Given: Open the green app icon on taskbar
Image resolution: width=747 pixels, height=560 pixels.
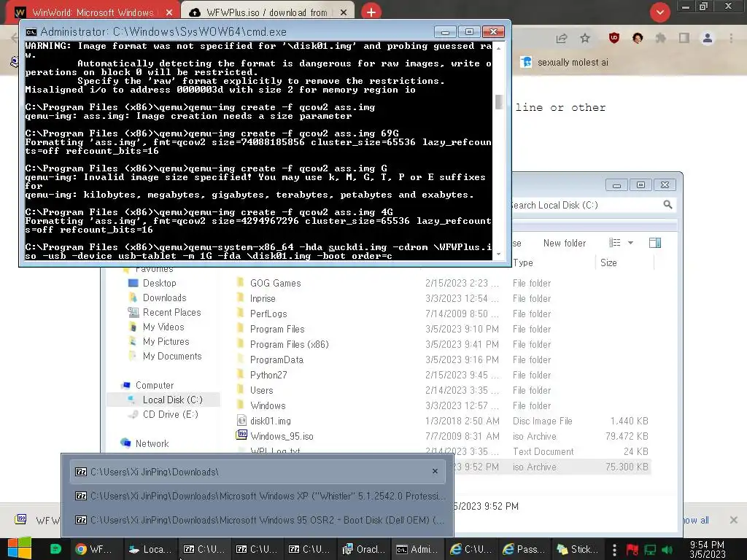Looking at the screenshot, I should coord(55,548).
